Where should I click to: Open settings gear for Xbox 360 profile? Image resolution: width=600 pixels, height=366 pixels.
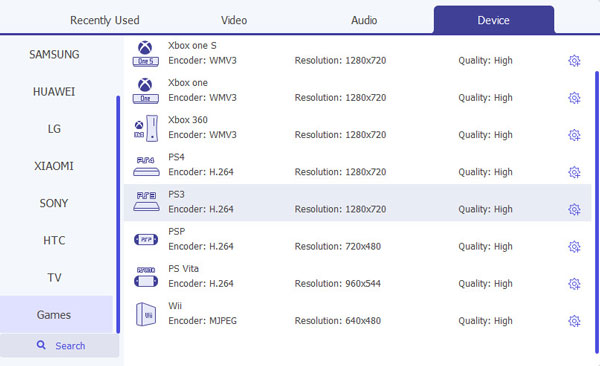[574, 135]
